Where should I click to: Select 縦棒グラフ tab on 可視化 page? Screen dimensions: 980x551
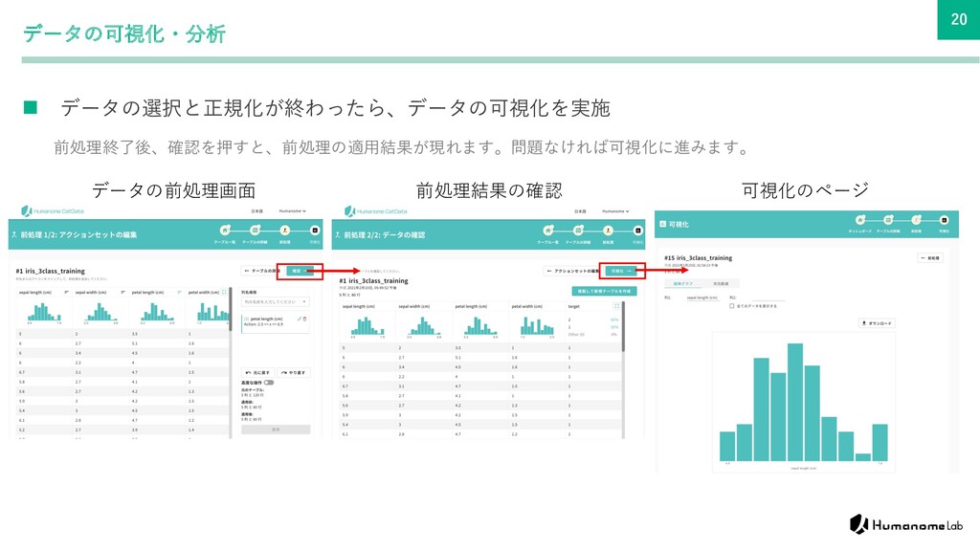pos(682,283)
